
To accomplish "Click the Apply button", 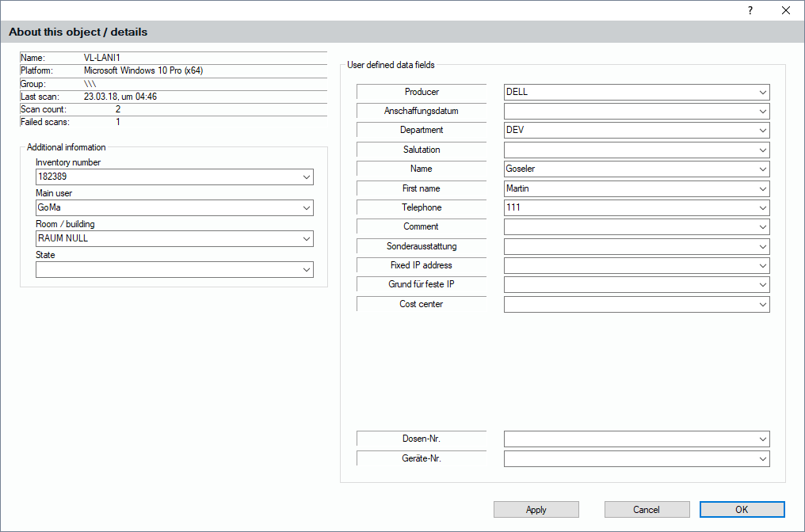I will click(536, 510).
